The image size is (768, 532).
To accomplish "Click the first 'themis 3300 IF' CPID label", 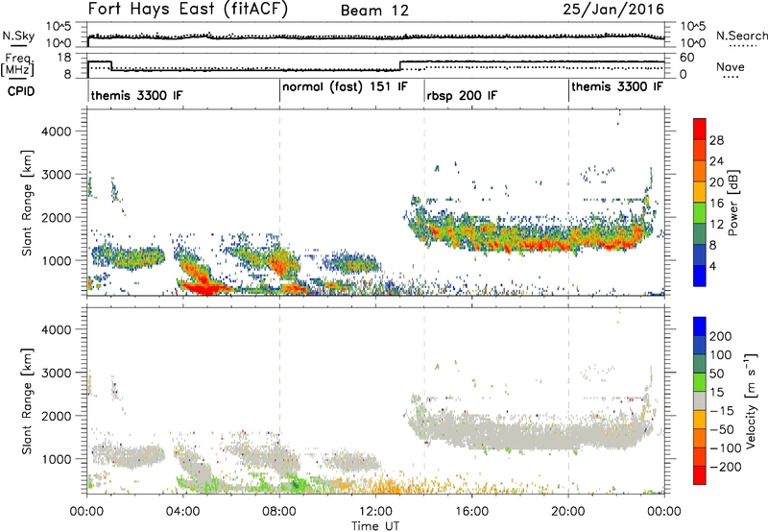I will click(x=136, y=95).
